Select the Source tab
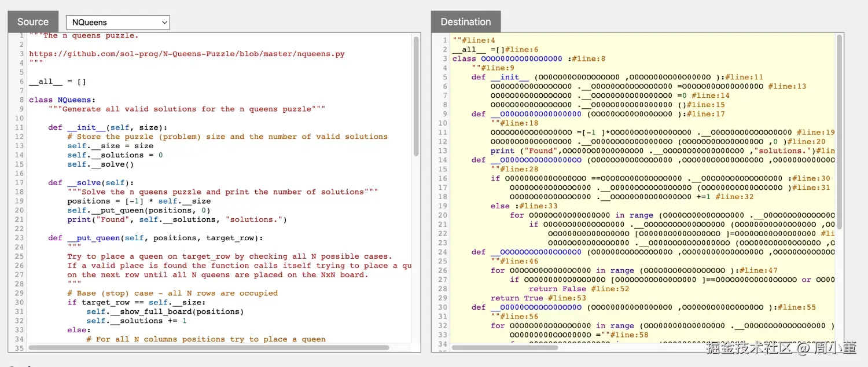Screen dimensions: 868x367 pos(33,22)
